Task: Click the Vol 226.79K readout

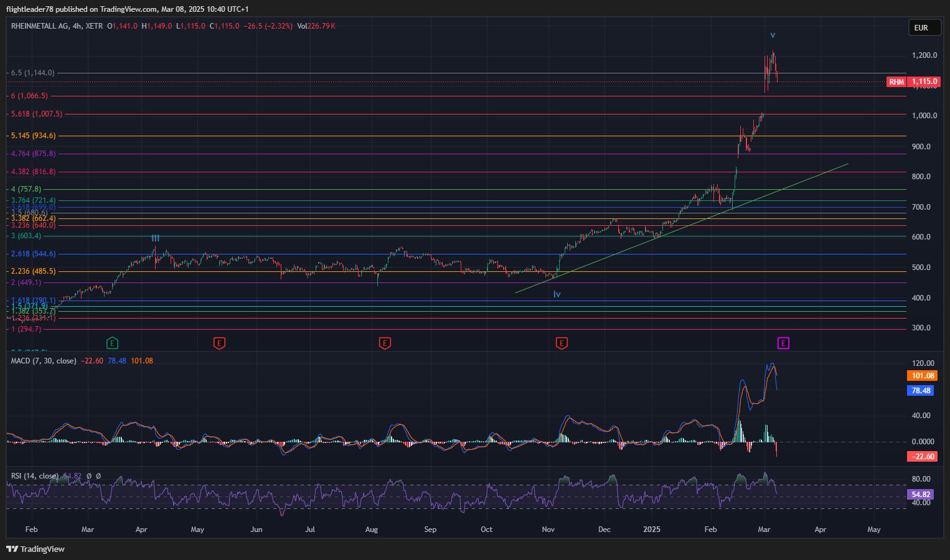Action: coord(316,26)
